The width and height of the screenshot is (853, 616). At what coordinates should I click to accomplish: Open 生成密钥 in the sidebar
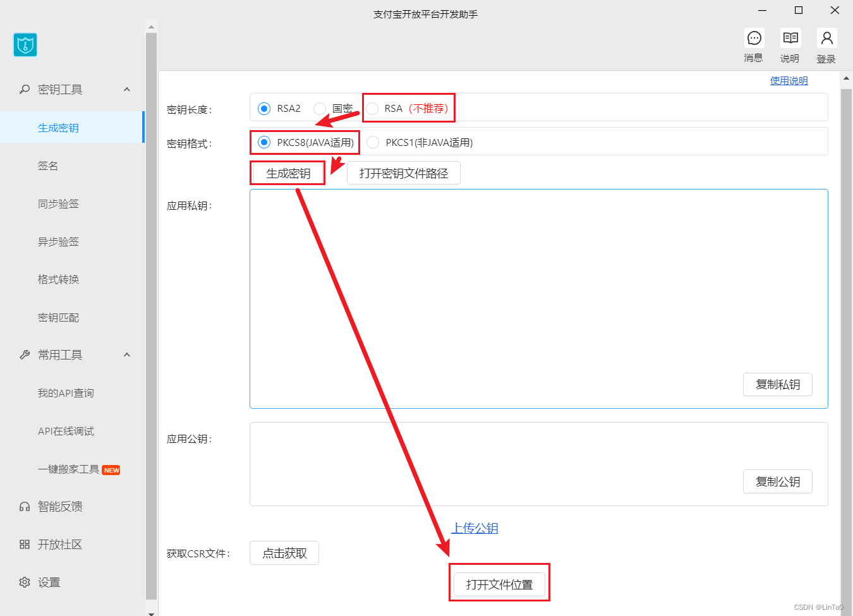[x=72, y=128]
